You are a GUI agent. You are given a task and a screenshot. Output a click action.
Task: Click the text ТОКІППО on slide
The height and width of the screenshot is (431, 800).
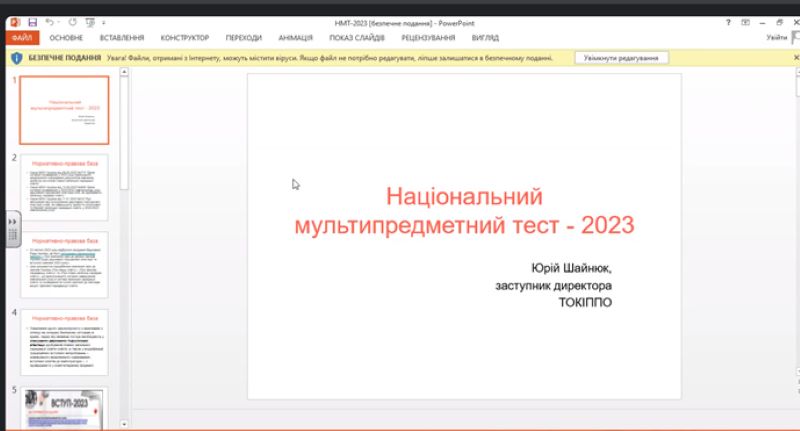point(585,302)
